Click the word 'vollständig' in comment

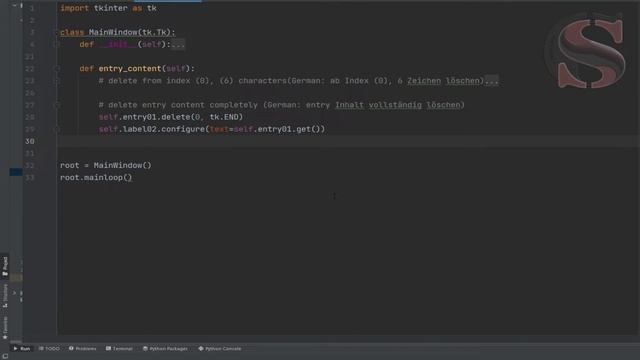(395, 105)
